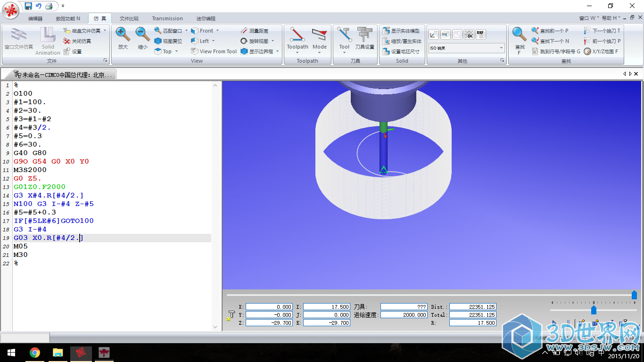Click File Explorer icon in taskbar
The height and width of the screenshot is (362, 644).
(58, 352)
